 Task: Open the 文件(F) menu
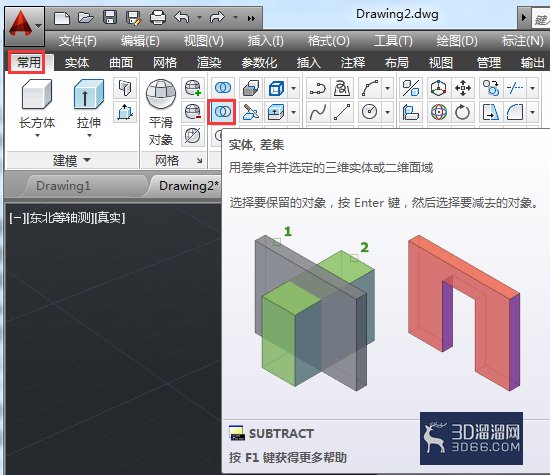78,41
